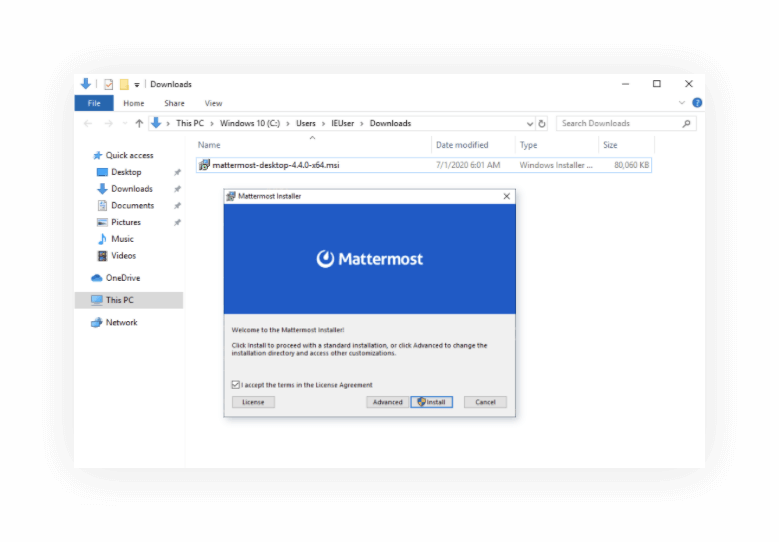Click Users in the address breadcrumb
Image resolution: width=779 pixels, height=542 pixels.
point(306,123)
